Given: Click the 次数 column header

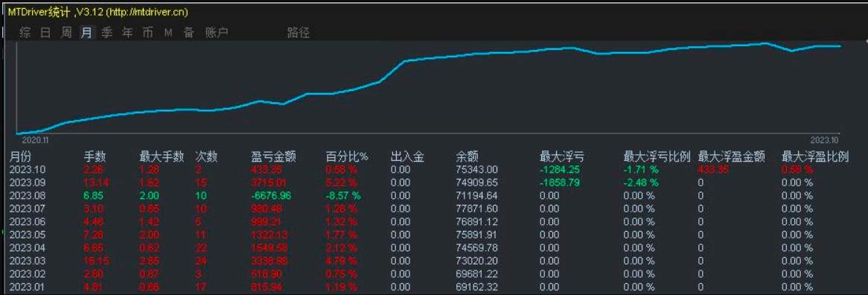Looking at the screenshot, I should pos(206,156).
